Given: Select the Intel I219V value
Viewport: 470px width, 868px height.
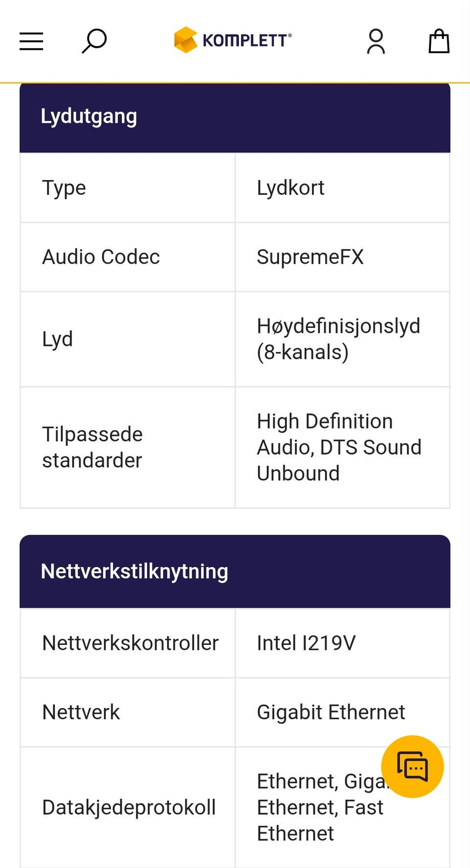Looking at the screenshot, I should 306,643.
